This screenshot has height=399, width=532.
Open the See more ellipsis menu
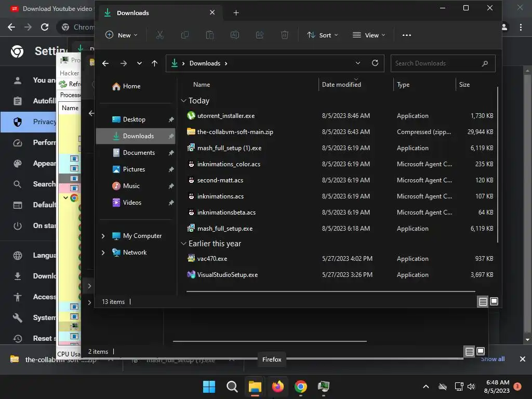pos(406,35)
